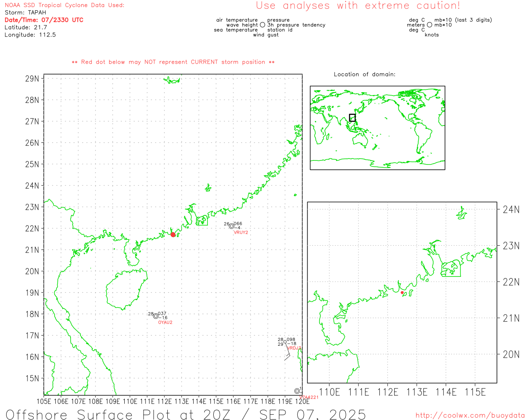Click the wind barb below the VRDJ3 station
The height and width of the screenshot is (420, 525).
pyautogui.click(x=288, y=352)
